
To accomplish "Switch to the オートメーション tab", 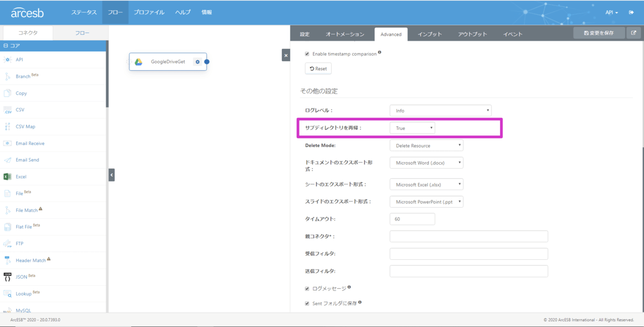I will point(345,34).
